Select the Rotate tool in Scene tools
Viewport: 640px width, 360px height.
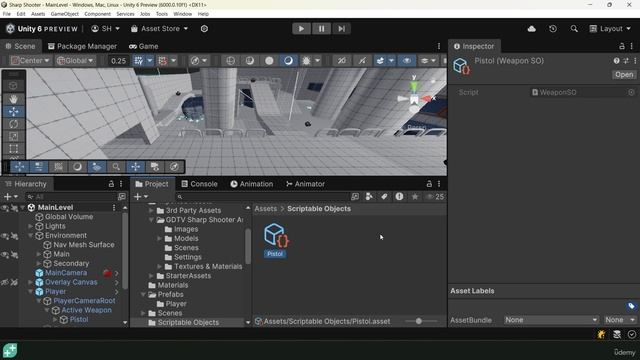13,124
